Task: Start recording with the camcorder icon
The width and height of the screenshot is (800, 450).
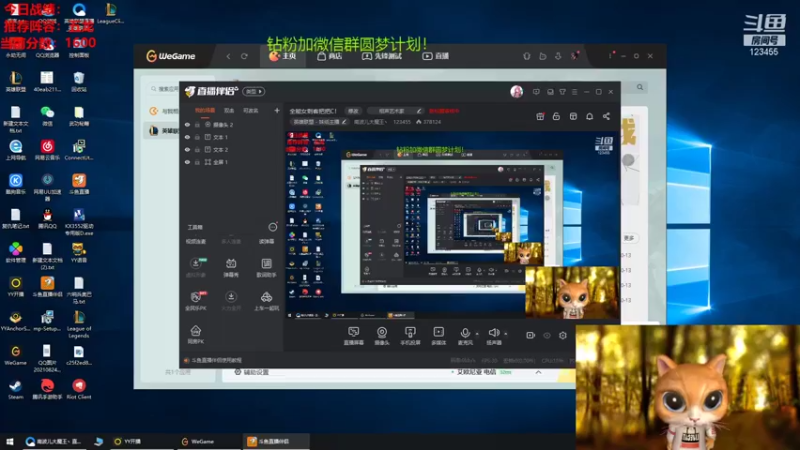Action: click(531, 335)
